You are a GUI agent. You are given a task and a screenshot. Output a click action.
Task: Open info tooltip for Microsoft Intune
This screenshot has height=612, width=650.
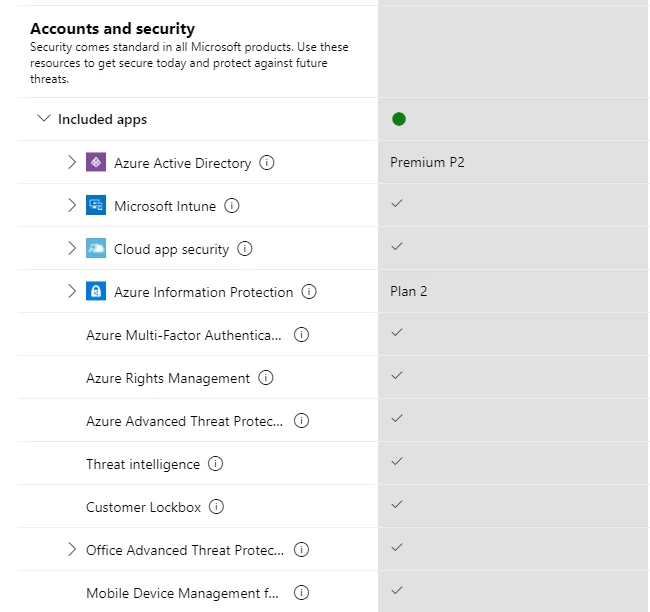coord(232,206)
